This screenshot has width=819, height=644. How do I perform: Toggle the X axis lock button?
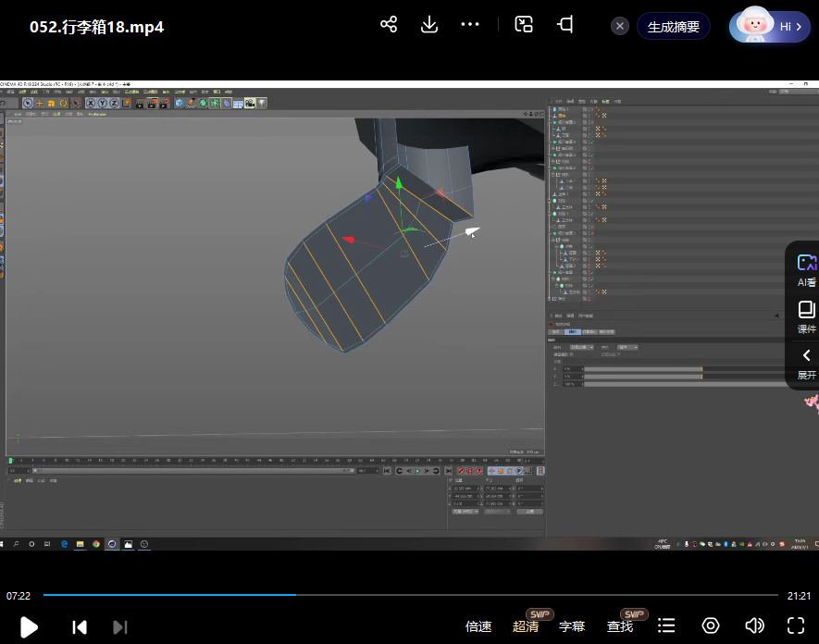click(90, 105)
